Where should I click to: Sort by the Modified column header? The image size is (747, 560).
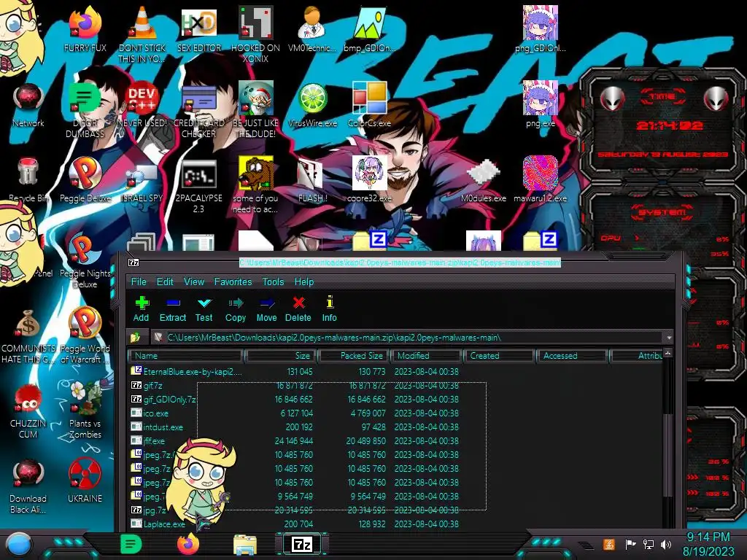point(426,356)
